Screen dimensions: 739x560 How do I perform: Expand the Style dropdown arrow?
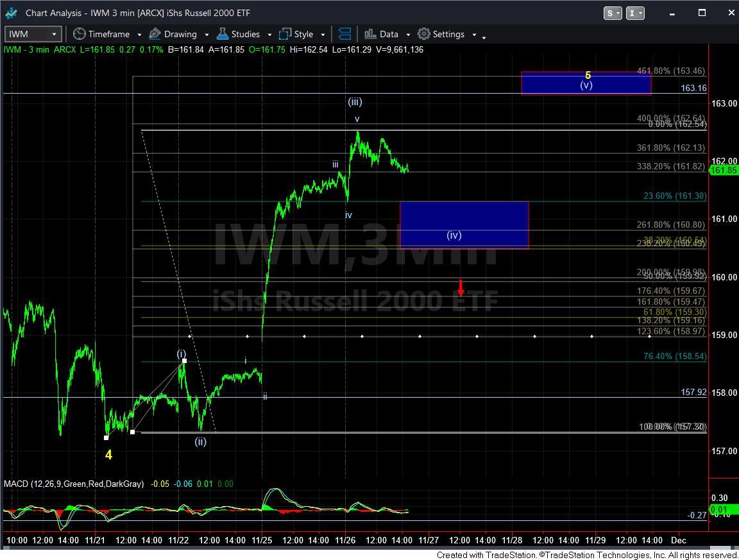click(323, 35)
